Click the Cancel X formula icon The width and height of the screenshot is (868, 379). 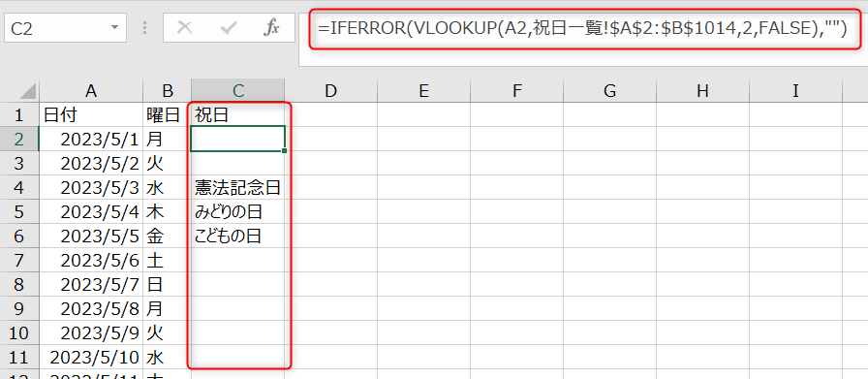tap(184, 28)
